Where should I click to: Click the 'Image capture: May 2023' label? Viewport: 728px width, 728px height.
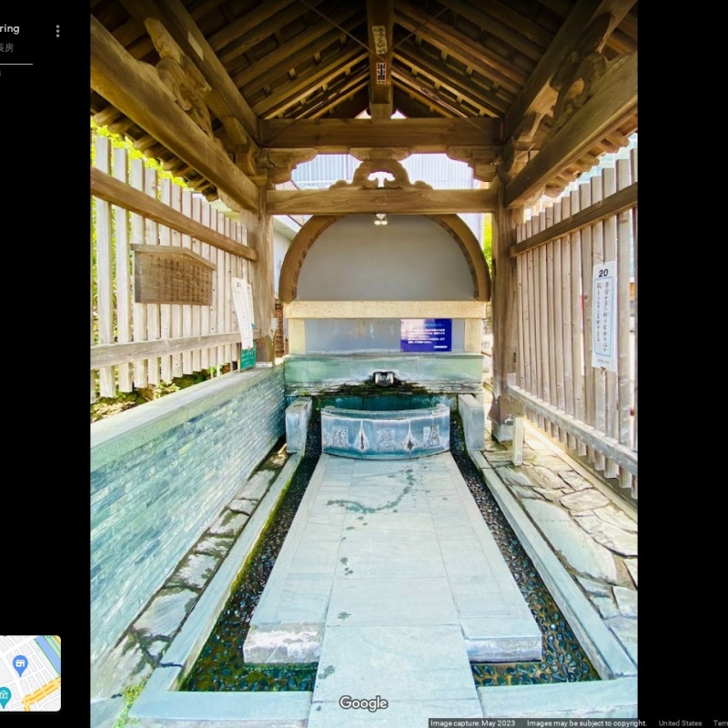(x=473, y=723)
